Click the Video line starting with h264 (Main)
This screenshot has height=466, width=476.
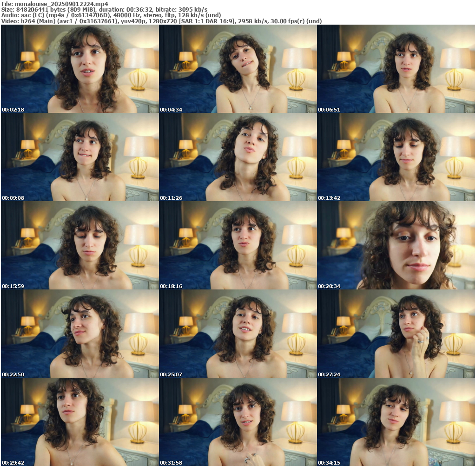[161, 21]
